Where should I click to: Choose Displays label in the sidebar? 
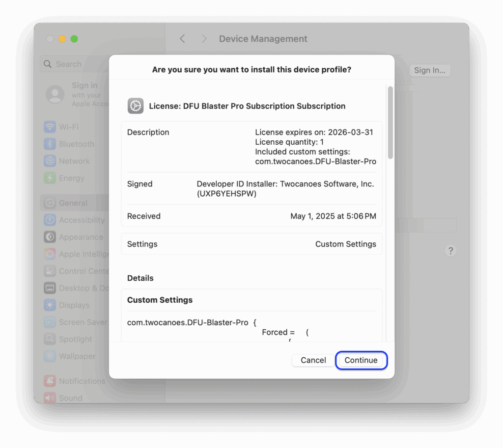click(74, 305)
